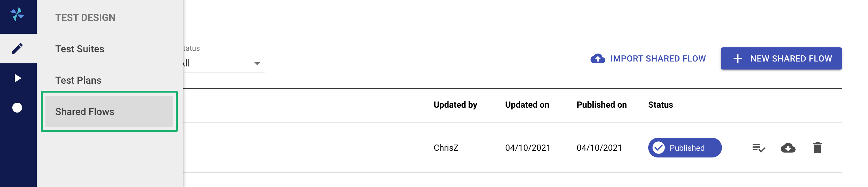Image resolution: width=868 pixels, height=187 pixels.
Task: Click the plus icon for new flow
Action: click(738, 59)
